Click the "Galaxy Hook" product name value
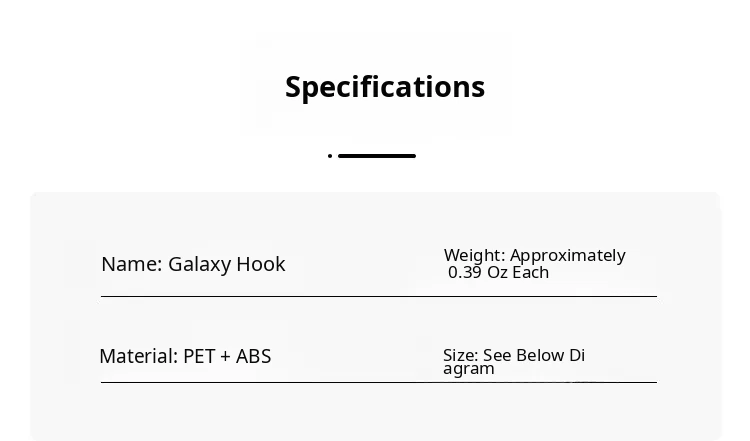750x441 pixels. 226,264
